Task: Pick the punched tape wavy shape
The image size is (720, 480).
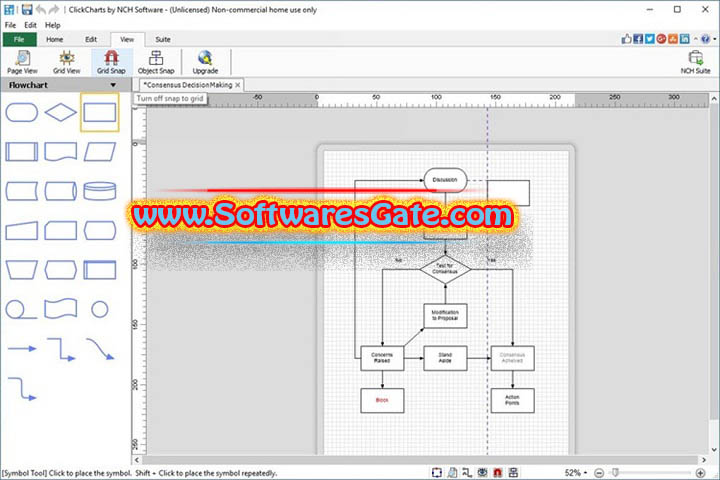Action: pos(61,309)
